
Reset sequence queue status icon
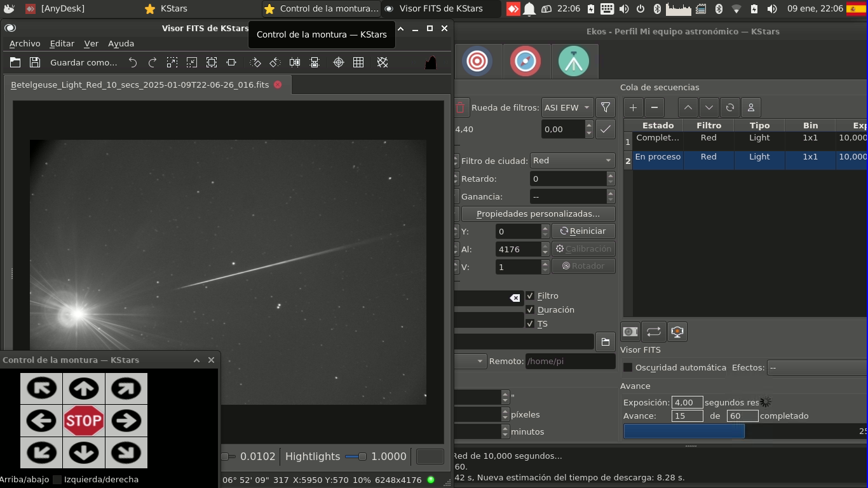730,107
